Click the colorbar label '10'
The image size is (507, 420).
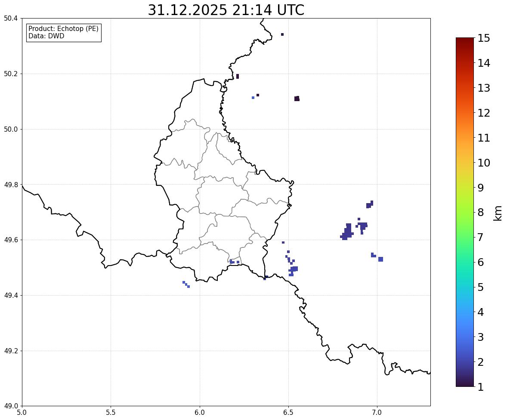click(484, 163)
